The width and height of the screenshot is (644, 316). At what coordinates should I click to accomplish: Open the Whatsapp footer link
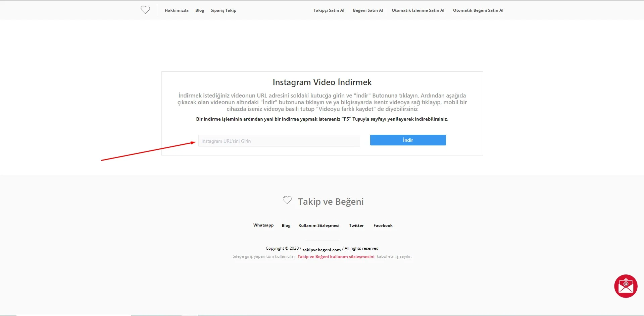tap(263, 225)
